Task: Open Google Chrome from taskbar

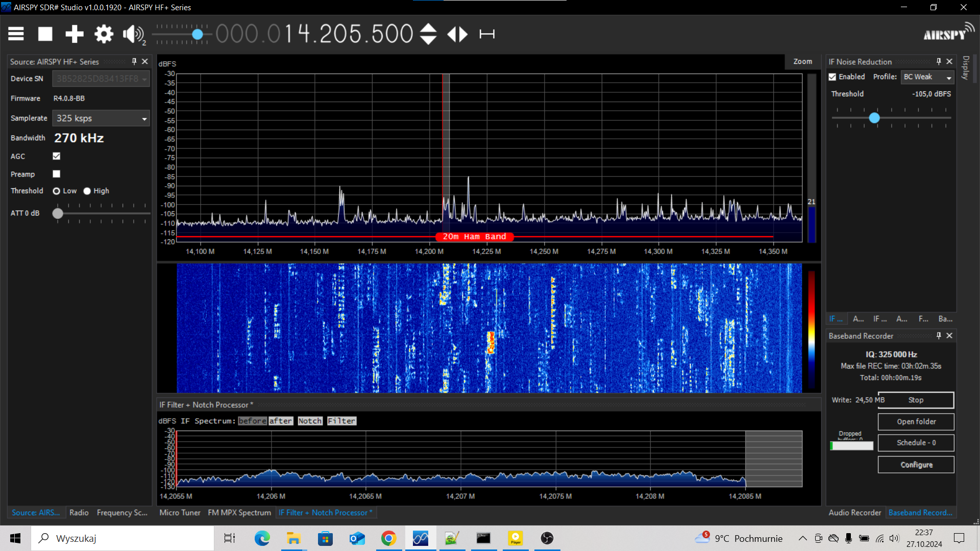Action: [388, 538]
